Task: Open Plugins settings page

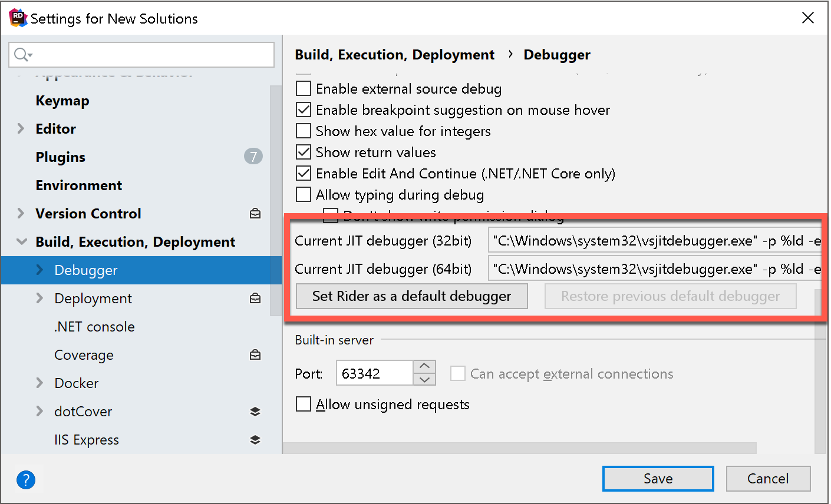Action: coord(61,157)
